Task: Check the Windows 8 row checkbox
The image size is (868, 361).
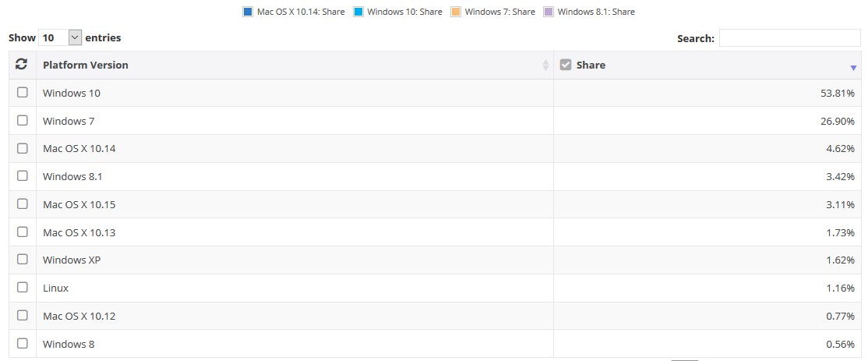Action: [23, 343]
